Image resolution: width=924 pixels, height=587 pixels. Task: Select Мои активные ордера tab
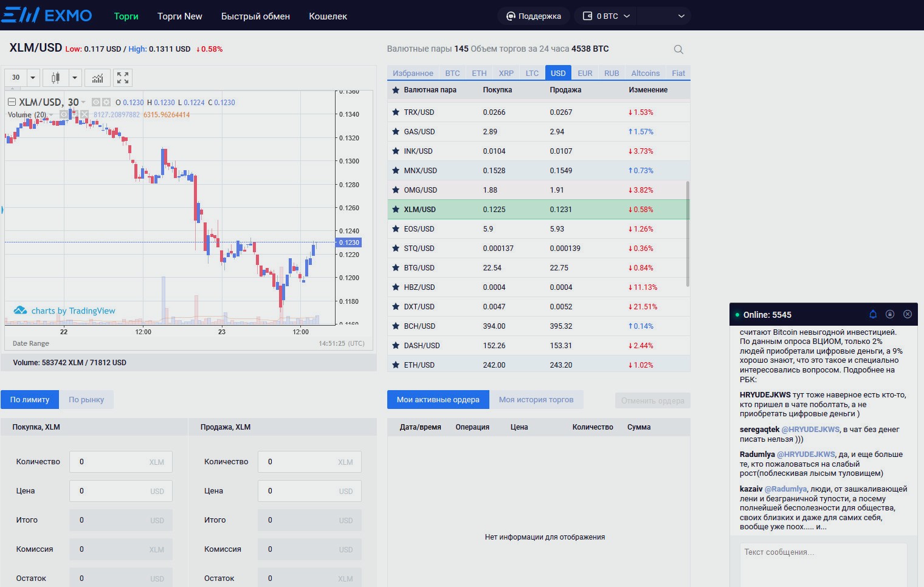tap(438, 399)
